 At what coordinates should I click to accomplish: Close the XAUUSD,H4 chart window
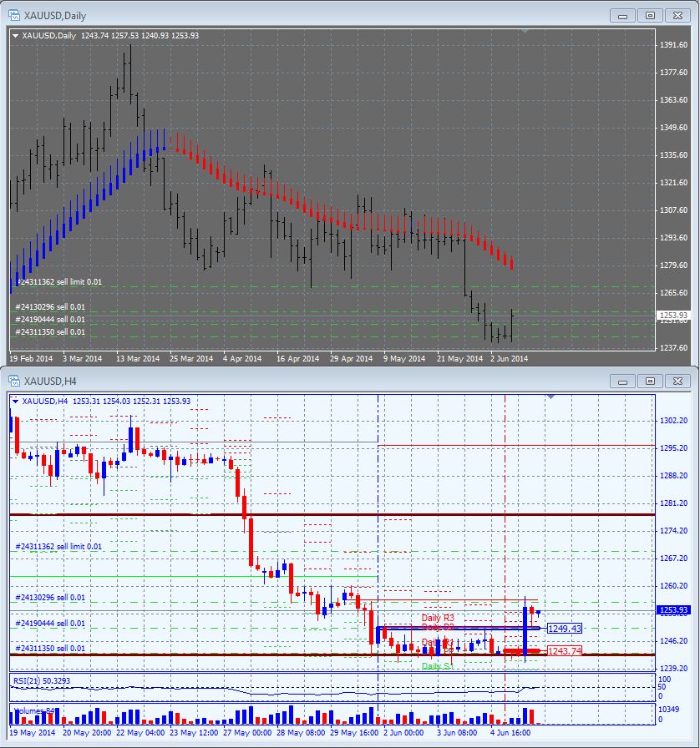(677, 382)
